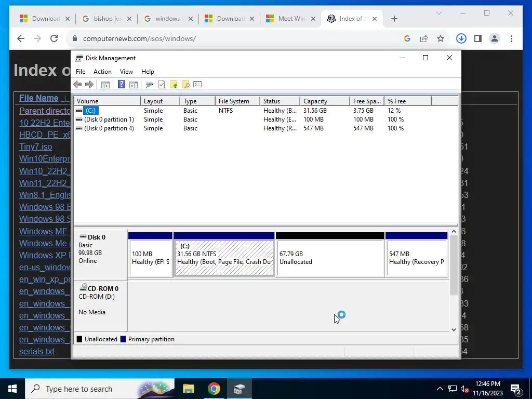Click the % Free column header

coord(407,101)
